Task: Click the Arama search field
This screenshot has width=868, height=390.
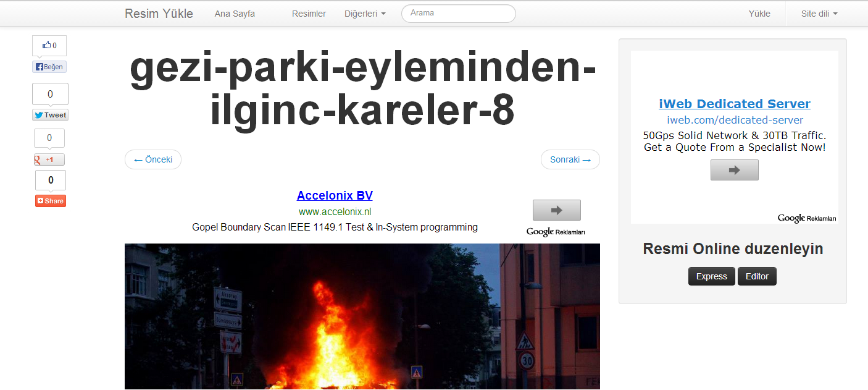Action: pyautogui.click(x=459, y=13)
